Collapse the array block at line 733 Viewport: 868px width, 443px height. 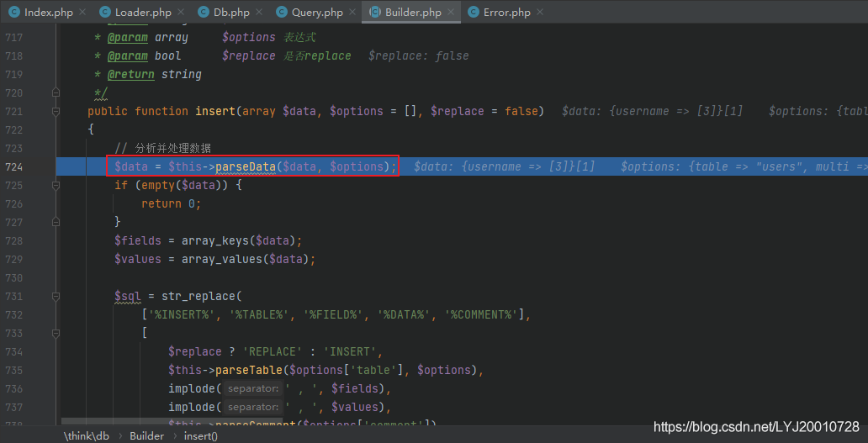[56, 333]
